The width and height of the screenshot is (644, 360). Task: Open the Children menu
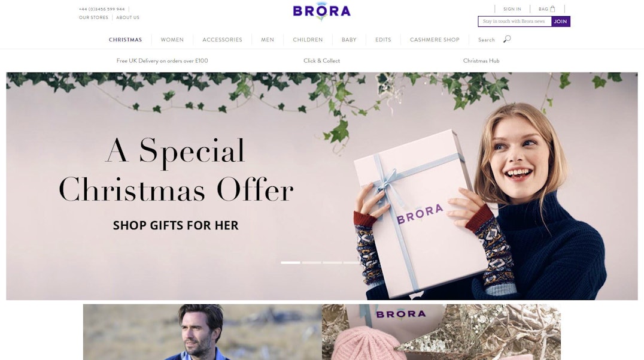[308, 40]
